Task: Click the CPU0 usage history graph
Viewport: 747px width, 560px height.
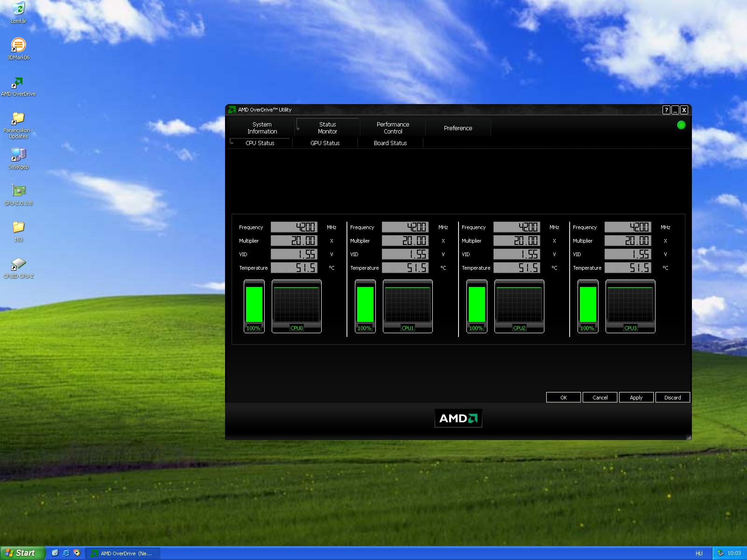Action: [x=296, y=306]
